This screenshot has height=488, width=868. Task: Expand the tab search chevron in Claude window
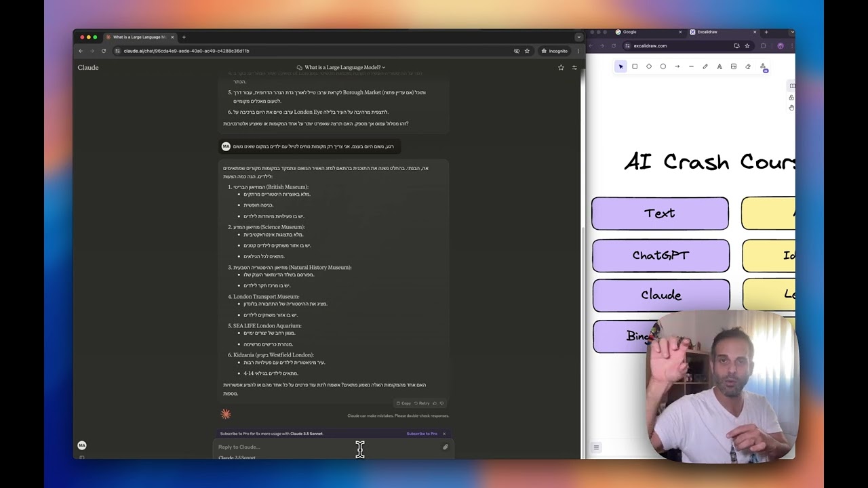pos(578,37)
